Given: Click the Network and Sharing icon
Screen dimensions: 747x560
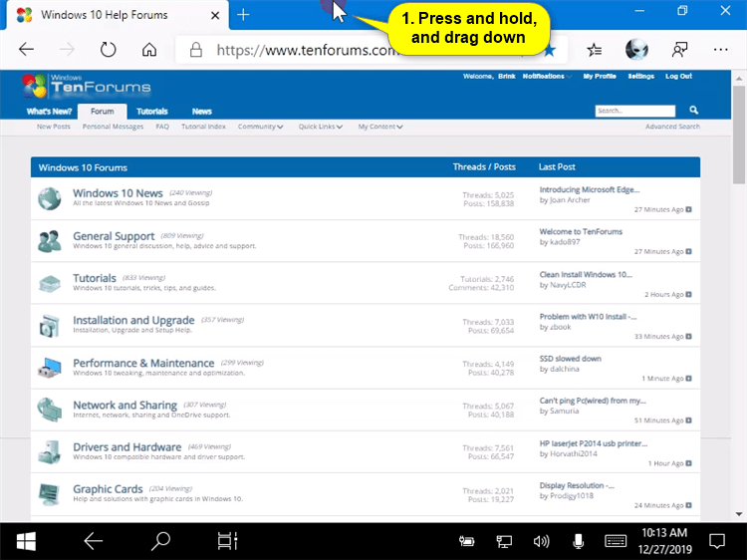Looking at the screenshot, I should 50,410.
